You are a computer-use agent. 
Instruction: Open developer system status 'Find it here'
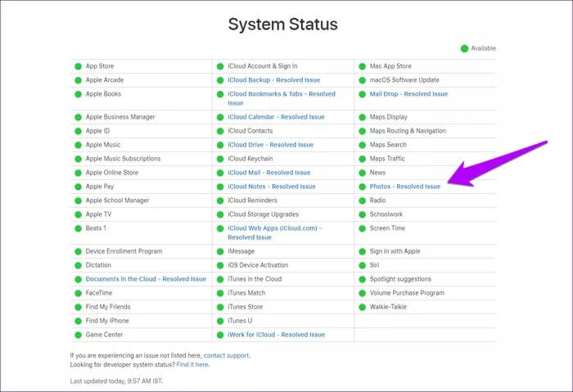(192, 365)
